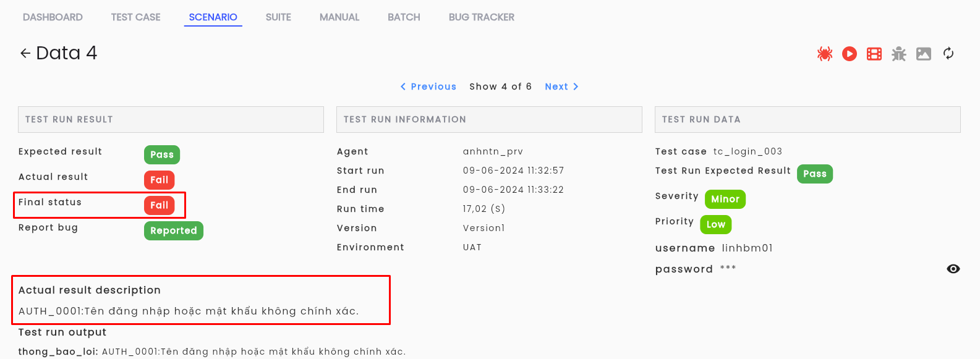980x359 pixels.
Task: Click the TEST RUN DATA panel header
Action: pyautogui.click(x=807, y=119)
